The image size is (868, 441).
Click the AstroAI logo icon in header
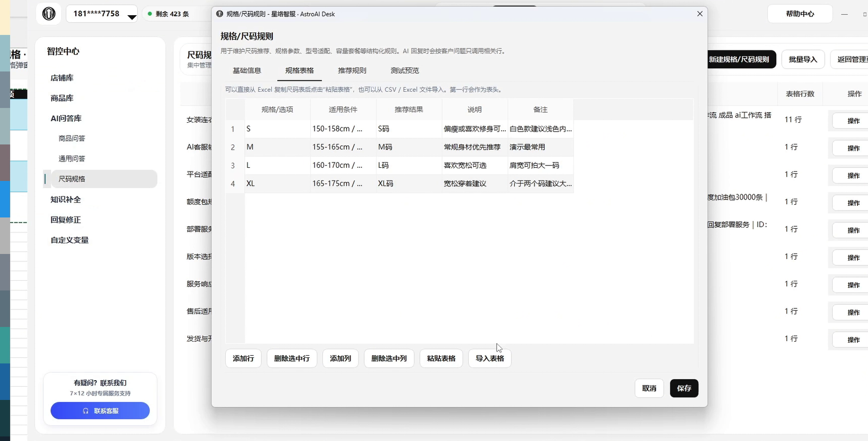point(49,14)
